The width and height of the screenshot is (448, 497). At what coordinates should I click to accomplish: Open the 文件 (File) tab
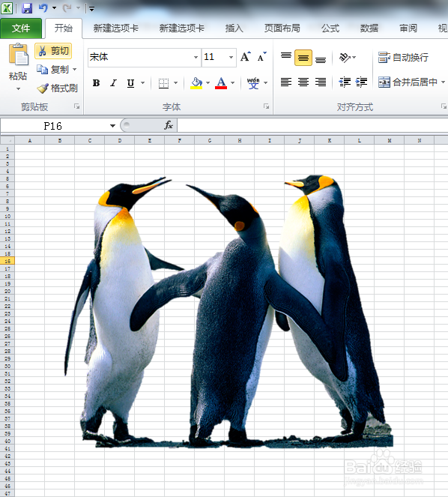(21, 28)
